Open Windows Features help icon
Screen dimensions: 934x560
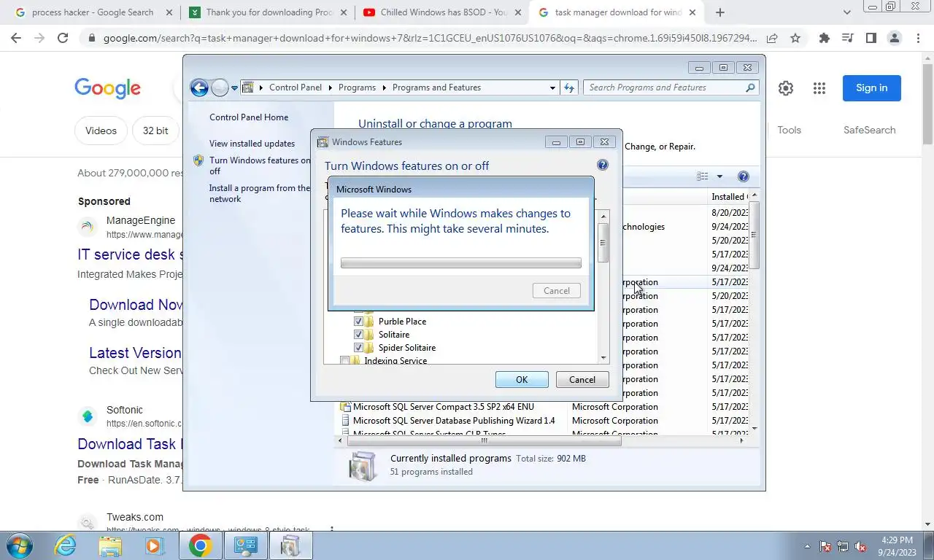(x=603, y=166)
